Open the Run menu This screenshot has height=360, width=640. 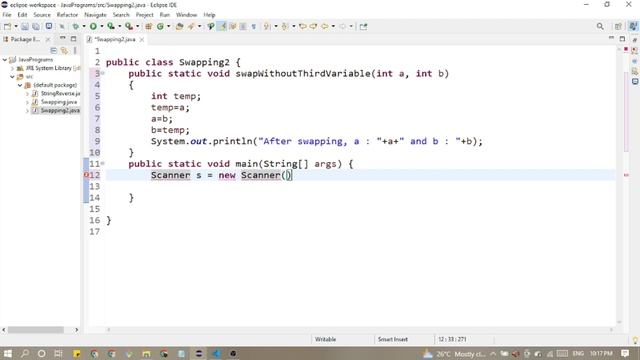pyautogui.click(x=164, y=15)
